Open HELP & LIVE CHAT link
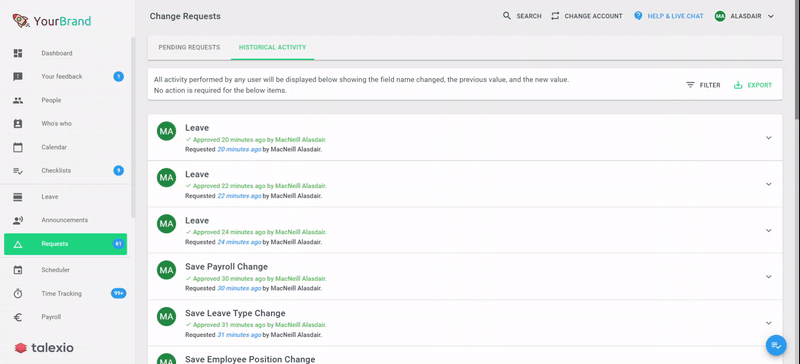 676,16
